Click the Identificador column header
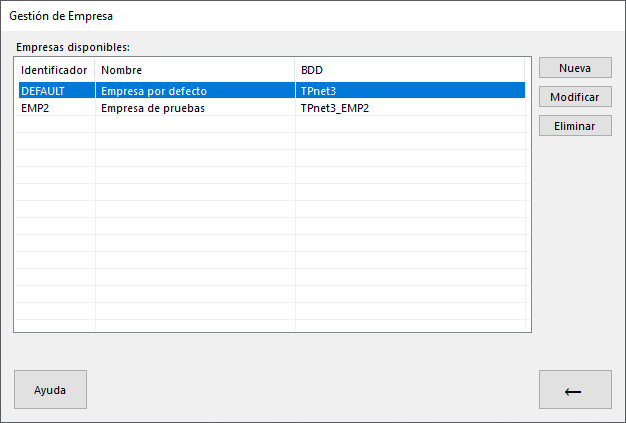 pyautogui.click(x=55, y=70)
